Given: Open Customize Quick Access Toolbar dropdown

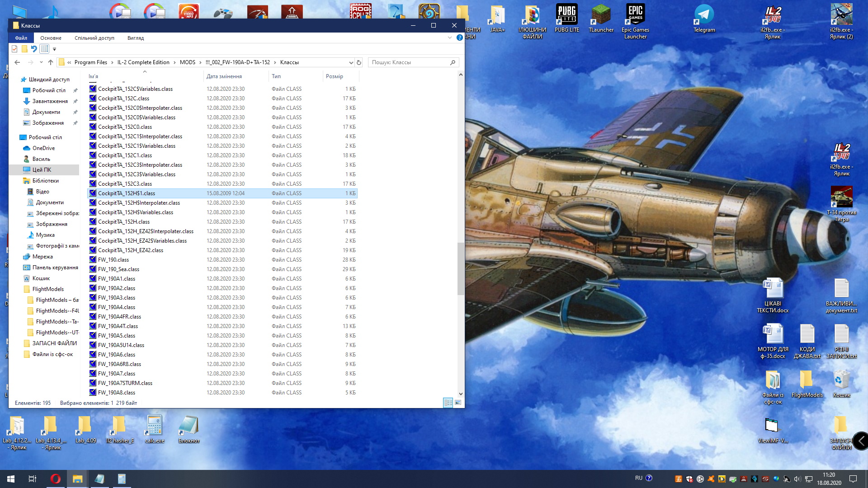Looking at the screenshot, I should (54, 49).
